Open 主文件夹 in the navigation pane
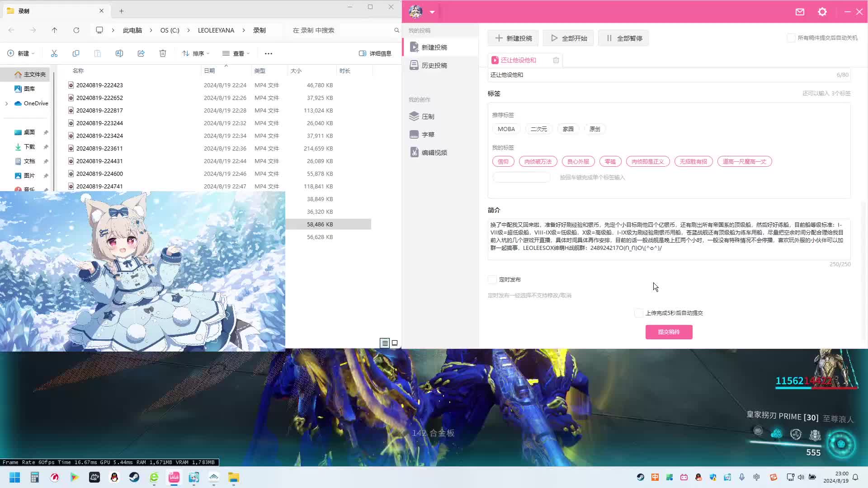Screen dimensions: 868x488 (30, 75)
